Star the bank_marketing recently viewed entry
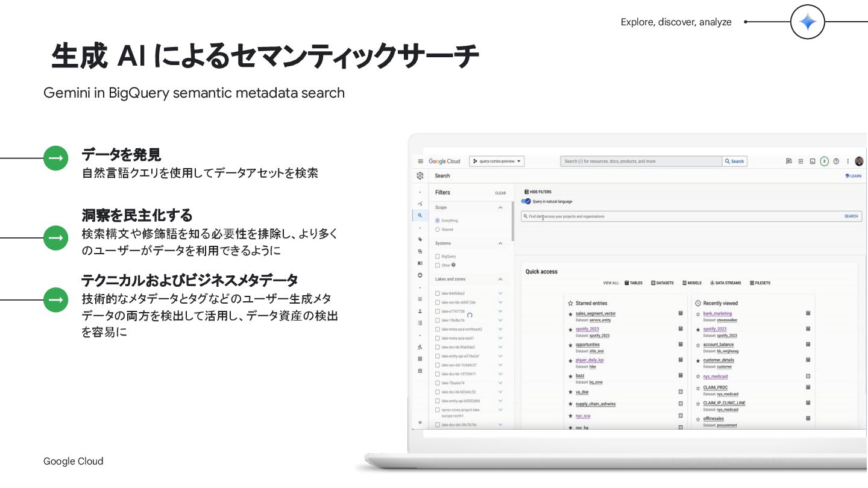The image size is (868, 488). tap(698, 314)
